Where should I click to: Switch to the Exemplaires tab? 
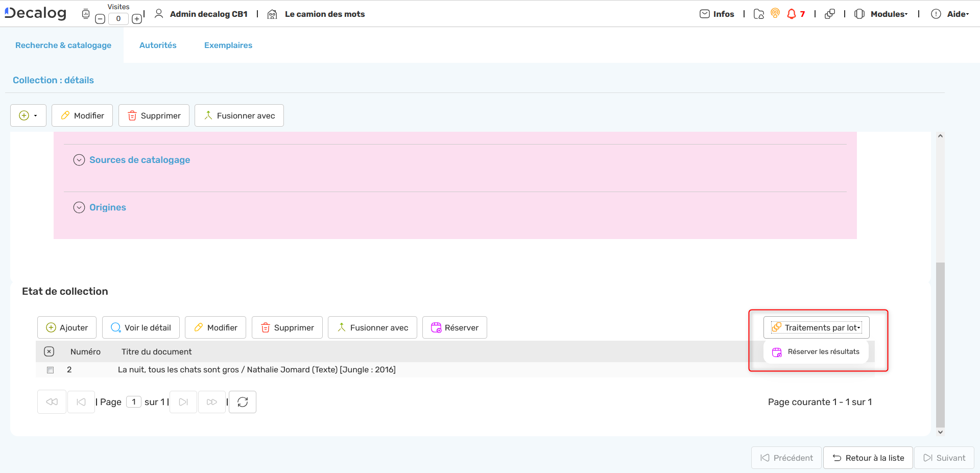coord(228,45)
